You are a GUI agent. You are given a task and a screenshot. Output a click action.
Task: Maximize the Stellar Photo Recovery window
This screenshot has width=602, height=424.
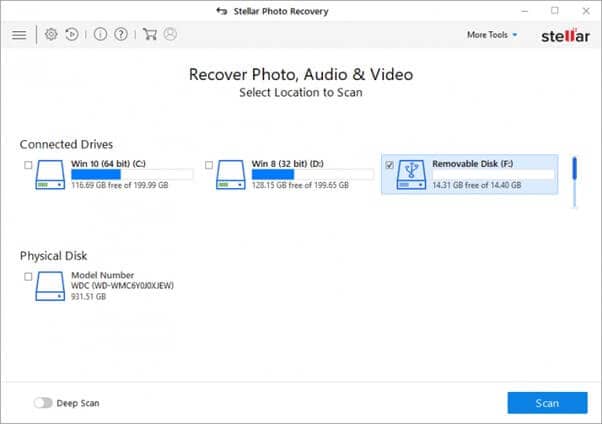point(555,11)
